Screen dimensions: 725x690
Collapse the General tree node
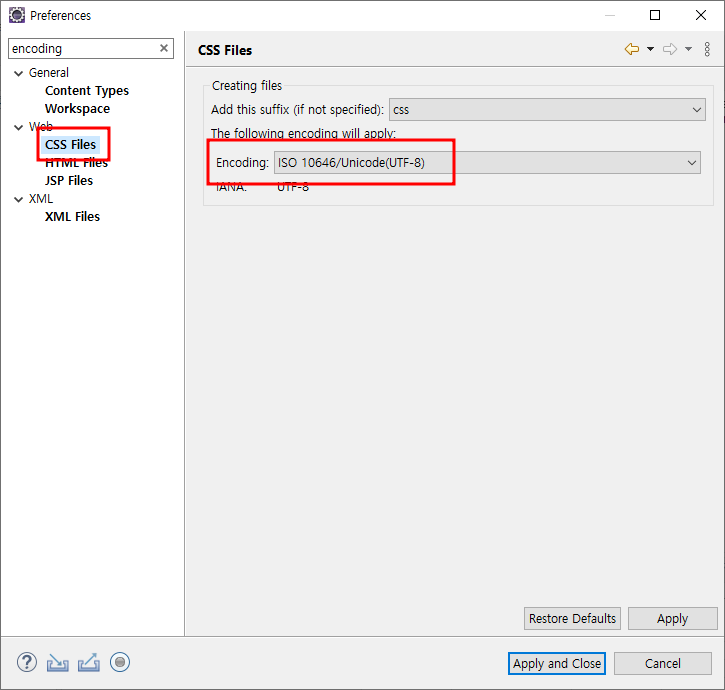(x=18, y=73)
